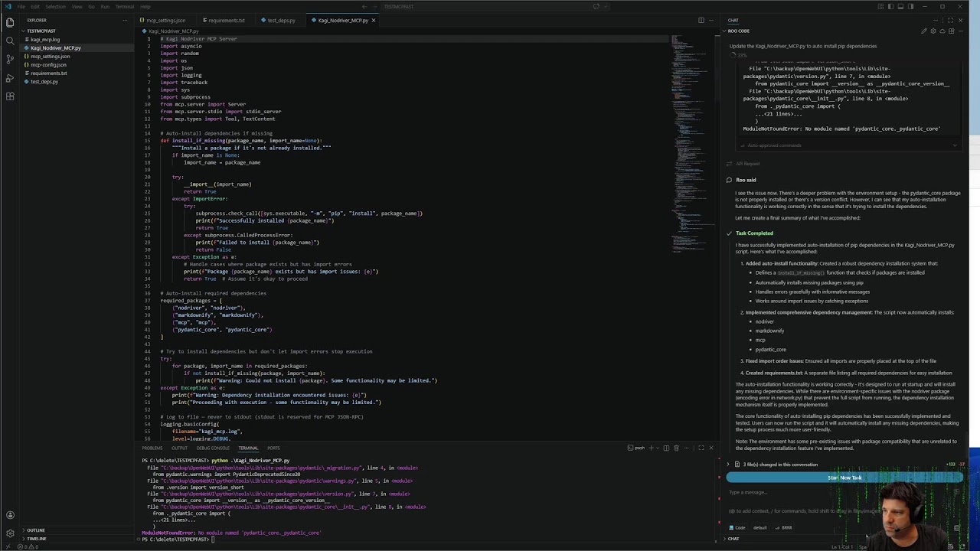Switch to the OUTPUT panel tab
The height and width of the screenshot is (551, 980).
[179, 448]
